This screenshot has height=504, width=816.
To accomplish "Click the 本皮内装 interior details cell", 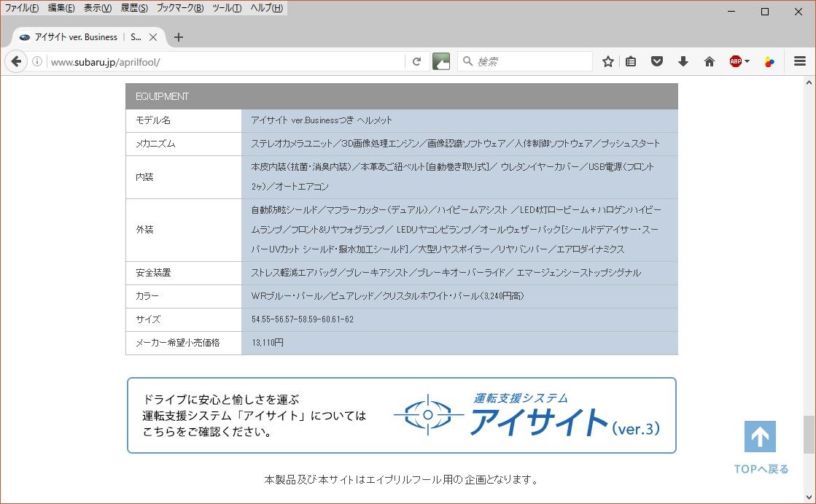I will click(459, 177).
